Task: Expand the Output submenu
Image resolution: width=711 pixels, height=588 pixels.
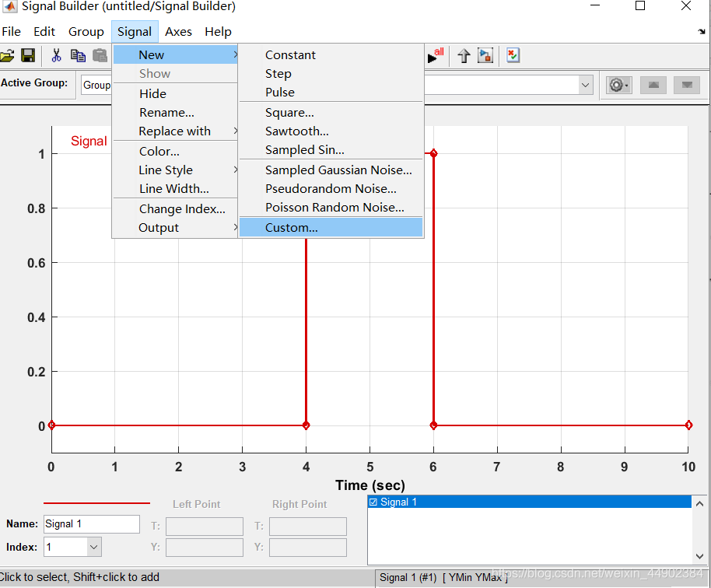Action: tap(175, 228)
